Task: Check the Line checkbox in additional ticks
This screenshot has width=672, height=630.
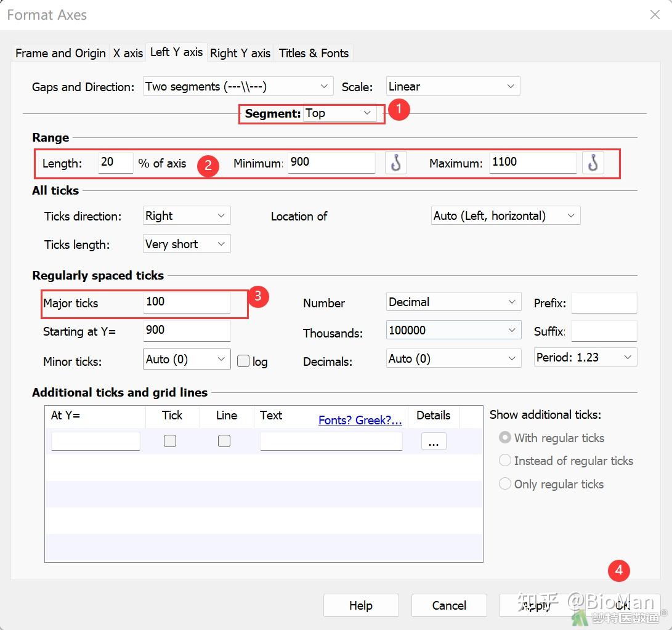Action: point(224,440)
